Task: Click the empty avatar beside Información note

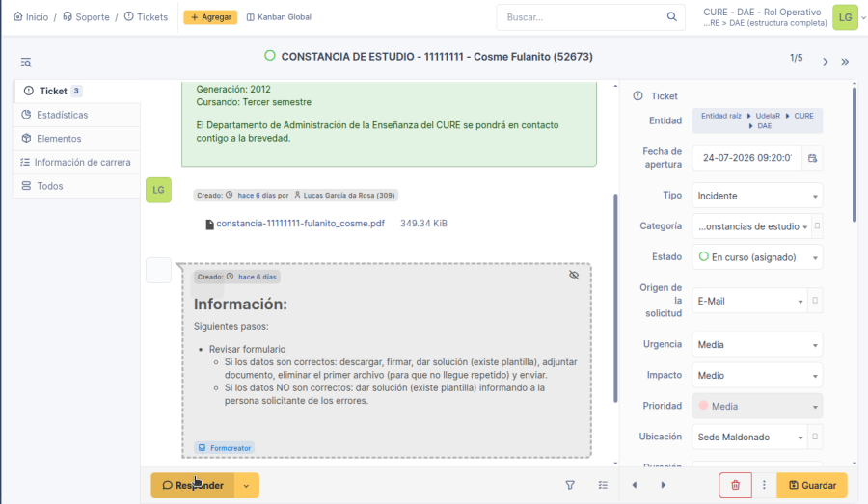Action: pos(158,271)
